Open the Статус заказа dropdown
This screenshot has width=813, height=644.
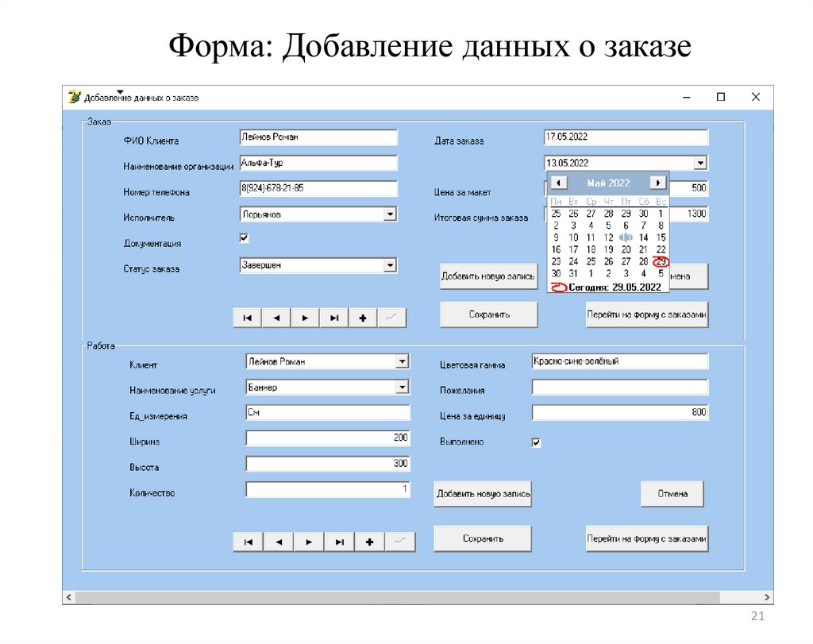pyautogui.click(x=390, y=265)
